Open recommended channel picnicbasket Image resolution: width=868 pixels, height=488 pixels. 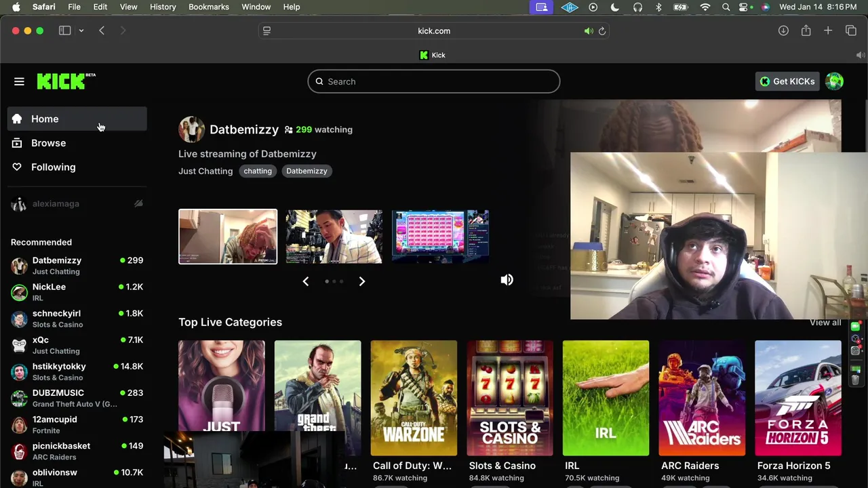[77, 451]
